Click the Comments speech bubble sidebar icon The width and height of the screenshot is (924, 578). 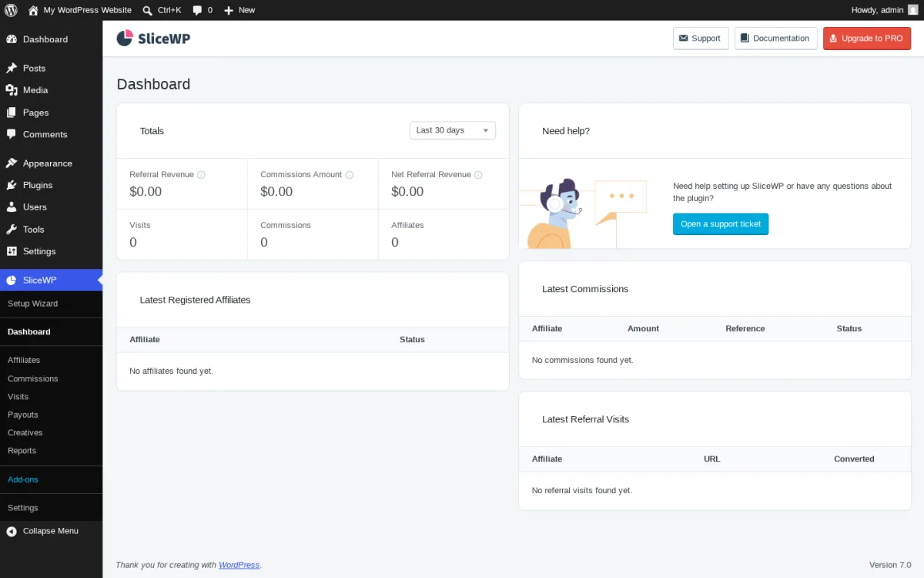[12, 134]
